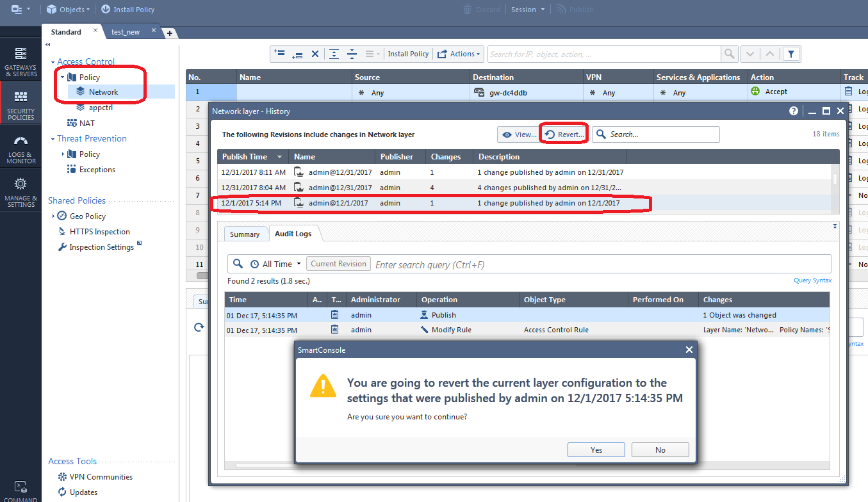Collapse the details pane double chevron
This screenshot has height=502, width=868.
(835, 226)
